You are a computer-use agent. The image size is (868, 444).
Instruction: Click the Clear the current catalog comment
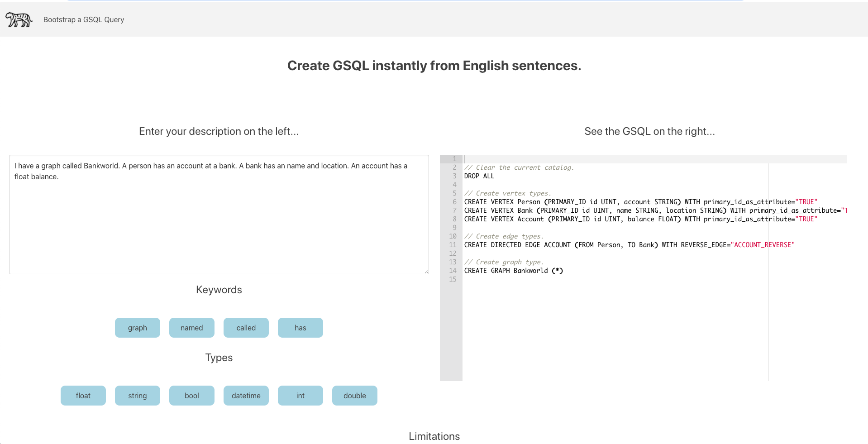(x=519, y=167)
